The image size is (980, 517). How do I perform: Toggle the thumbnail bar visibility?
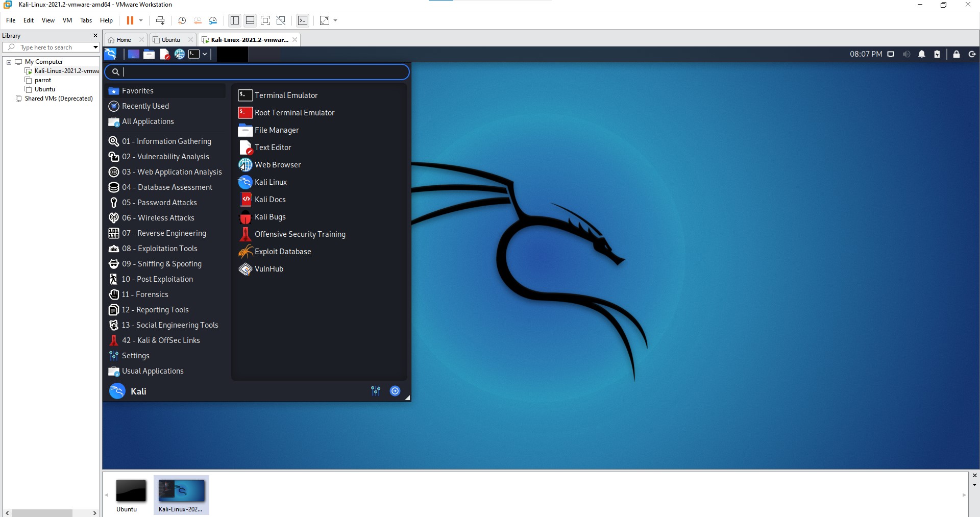pos(250,20)
